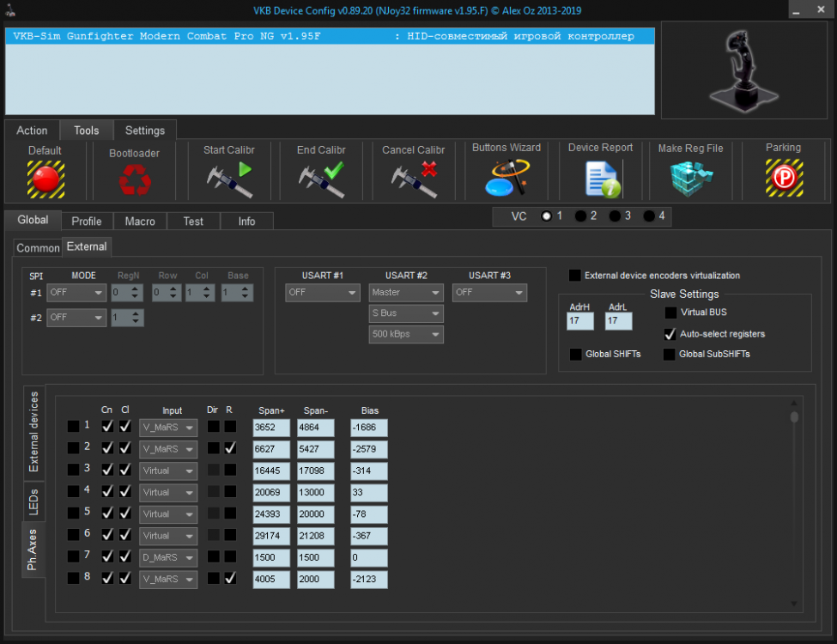Click the Make Reg File icon
This screenshot has height=644, width=837.
click(691, 179)
